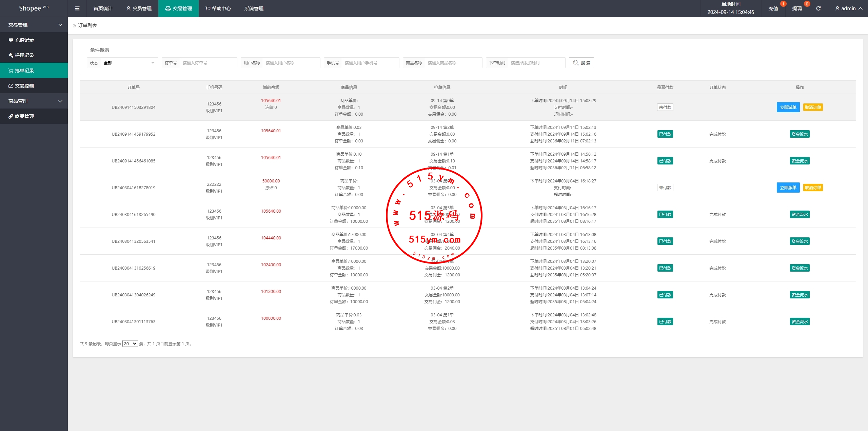
Task: Collapse the 交易管理 sidebar group
Action: pos(34,25)
